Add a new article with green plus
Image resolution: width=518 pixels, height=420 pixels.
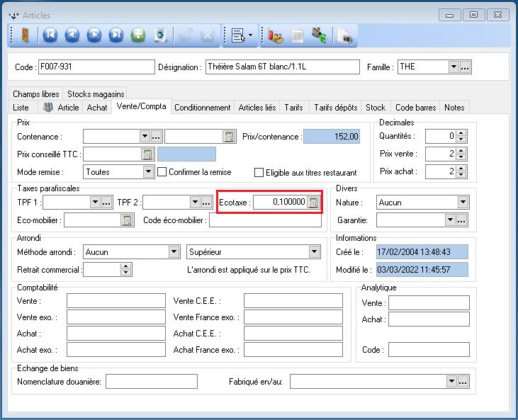138,35
